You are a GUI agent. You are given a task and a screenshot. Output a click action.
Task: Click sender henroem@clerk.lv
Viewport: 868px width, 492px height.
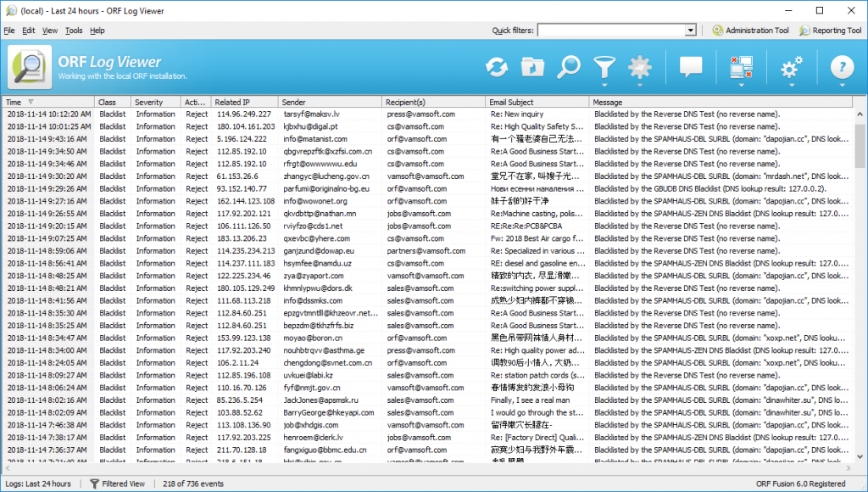[314, 438]
